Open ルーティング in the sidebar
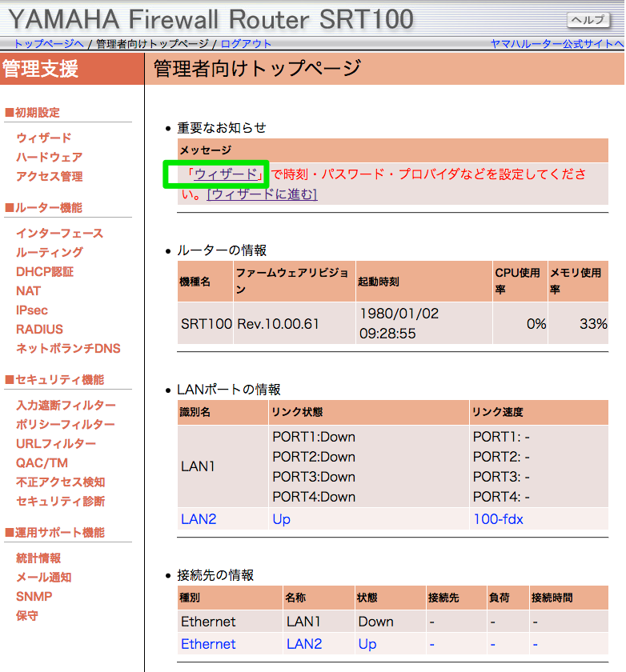 50,253
